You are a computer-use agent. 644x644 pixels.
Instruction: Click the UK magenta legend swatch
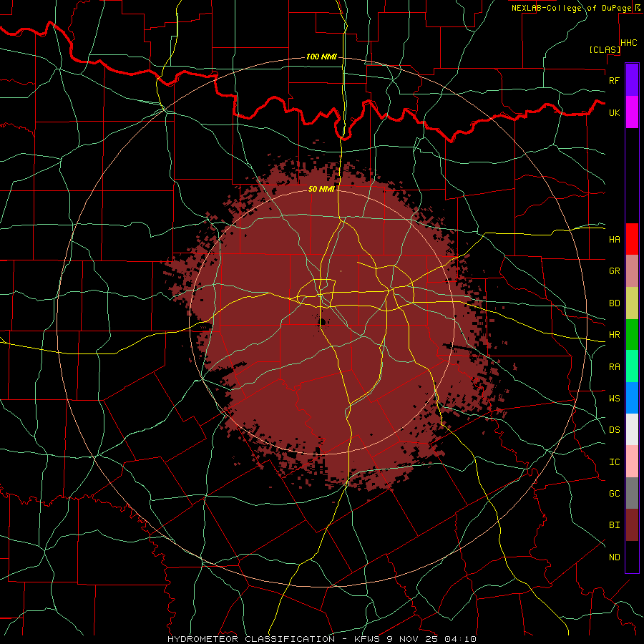(x=632, y=112)
